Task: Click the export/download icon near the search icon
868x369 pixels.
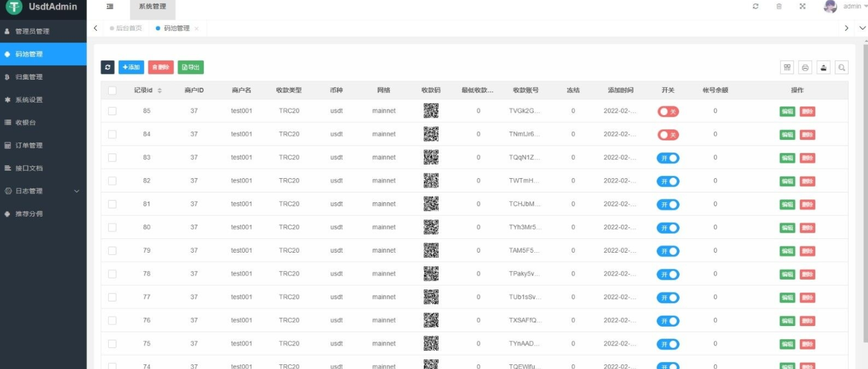Action: coord(823,67)
